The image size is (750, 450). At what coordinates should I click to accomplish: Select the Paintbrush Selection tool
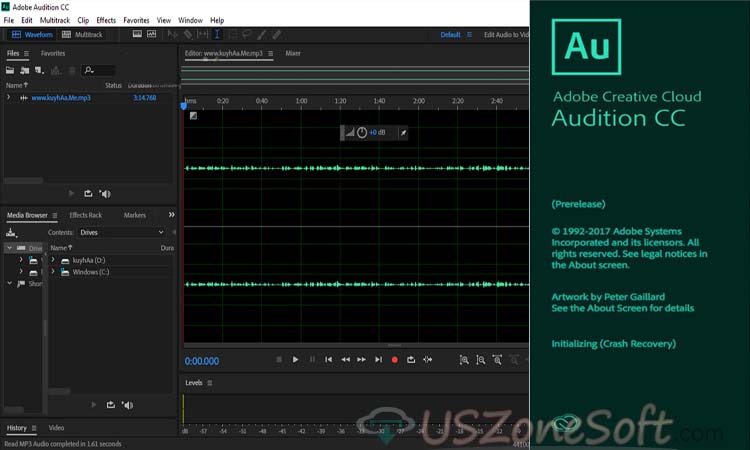(x=262, y=34)
